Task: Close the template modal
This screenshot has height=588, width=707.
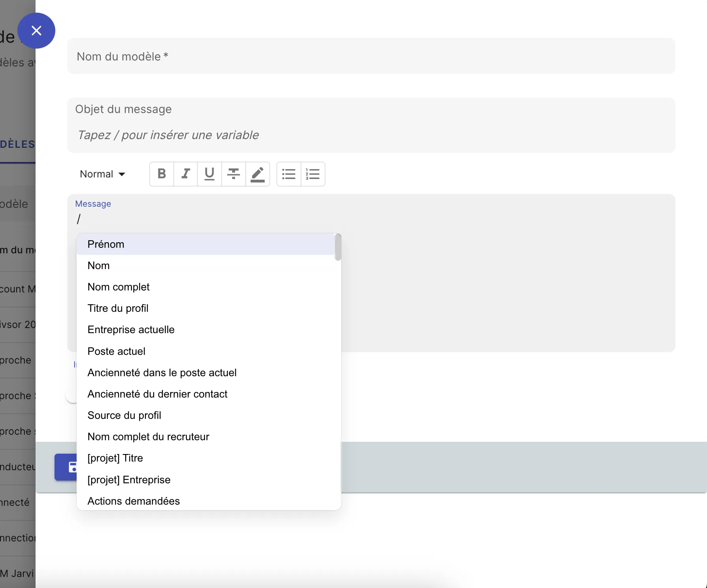Action: pyautogui.click(x=36, y=30)
